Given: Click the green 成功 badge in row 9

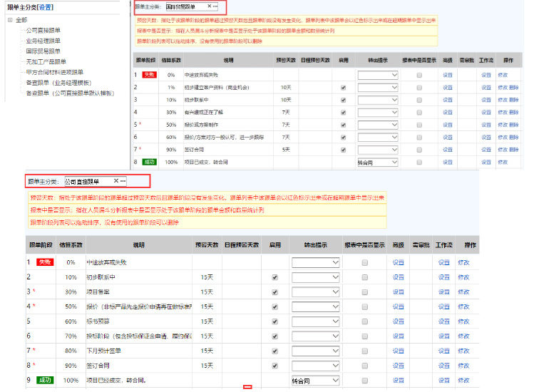Looking at the screenshot, I should click(45, 381).
